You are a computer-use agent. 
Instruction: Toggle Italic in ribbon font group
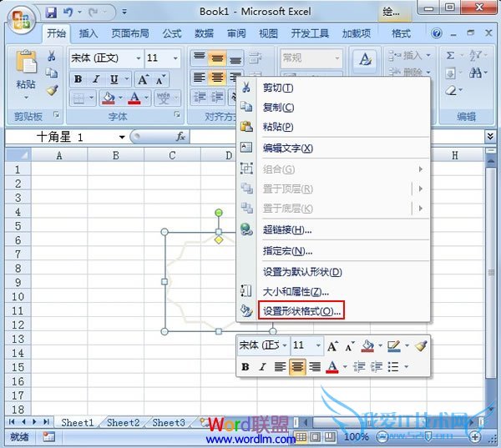(96, 79)
